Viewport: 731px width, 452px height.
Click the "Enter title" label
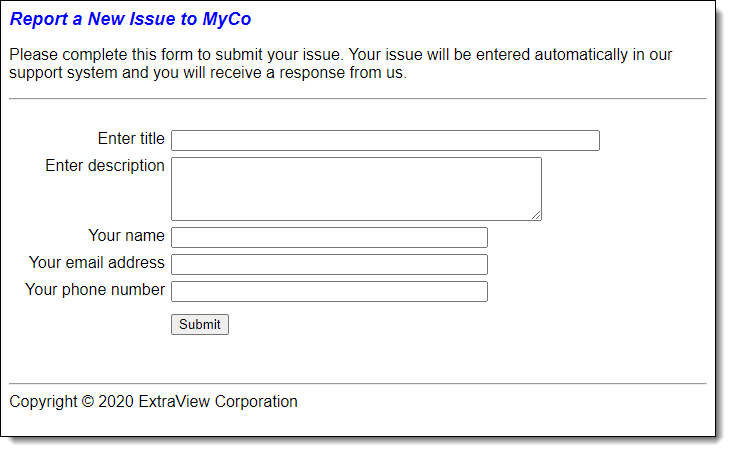[131, 138]
